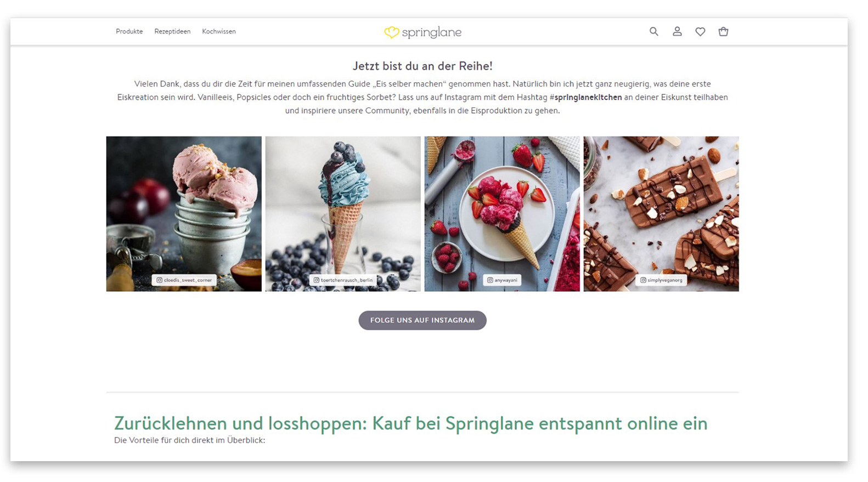Follow the #springlanekitchen hashtag link
This screenshot has height=482, width=868.
[x=585, y=98]
